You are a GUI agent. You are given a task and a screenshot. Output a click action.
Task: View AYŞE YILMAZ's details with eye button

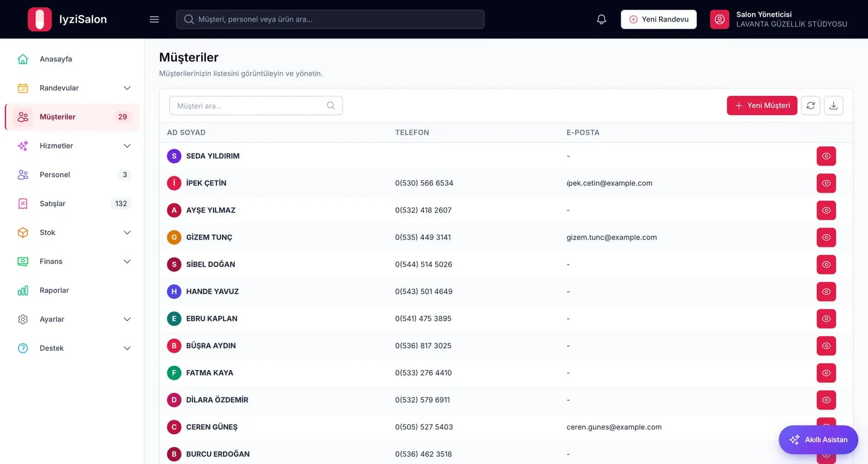[x=826, y=210]
